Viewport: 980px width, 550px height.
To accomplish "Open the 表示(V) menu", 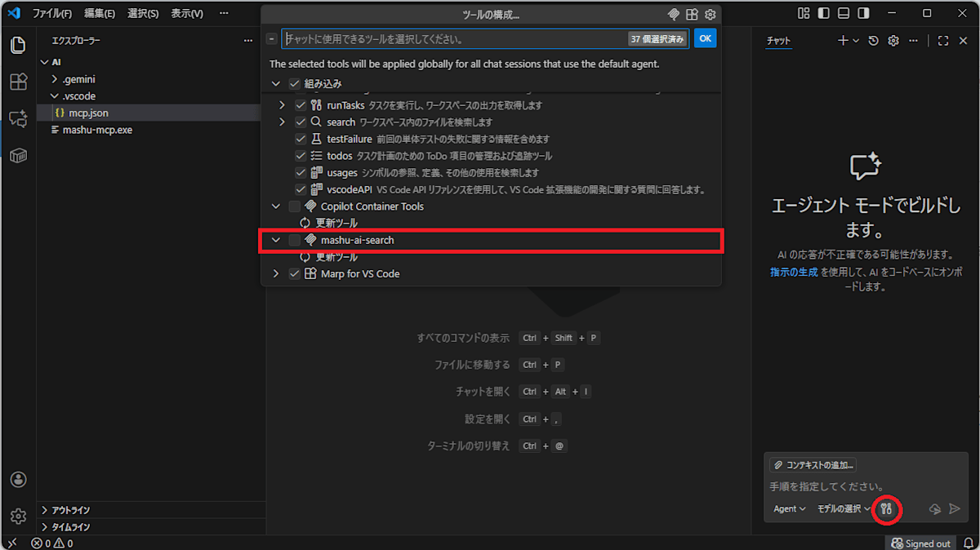I will click(187, 14).
